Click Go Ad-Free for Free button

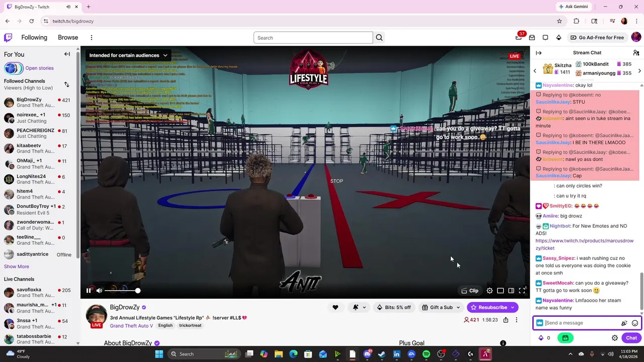click(x=597, y=38)
